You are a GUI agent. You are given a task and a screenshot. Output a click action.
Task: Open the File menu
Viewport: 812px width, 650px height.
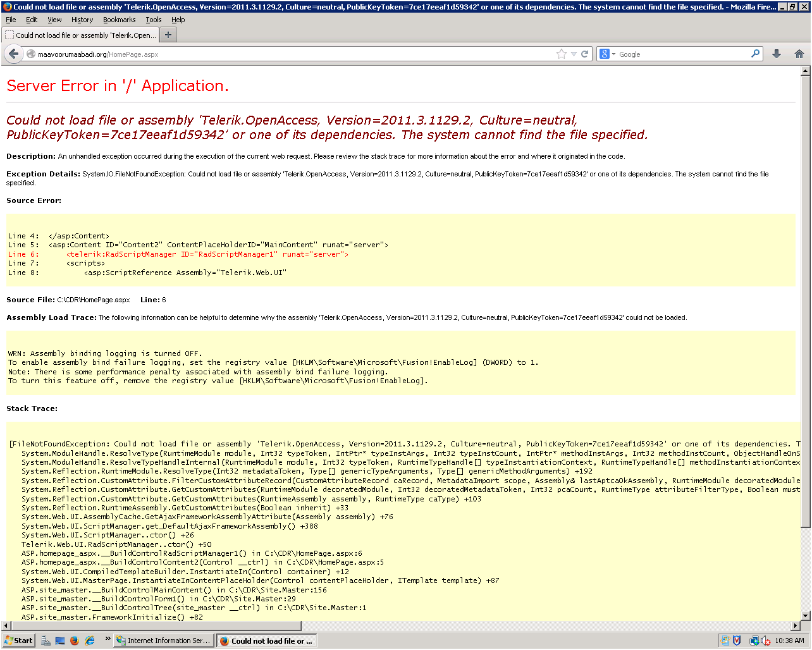[x=11, y=20]
